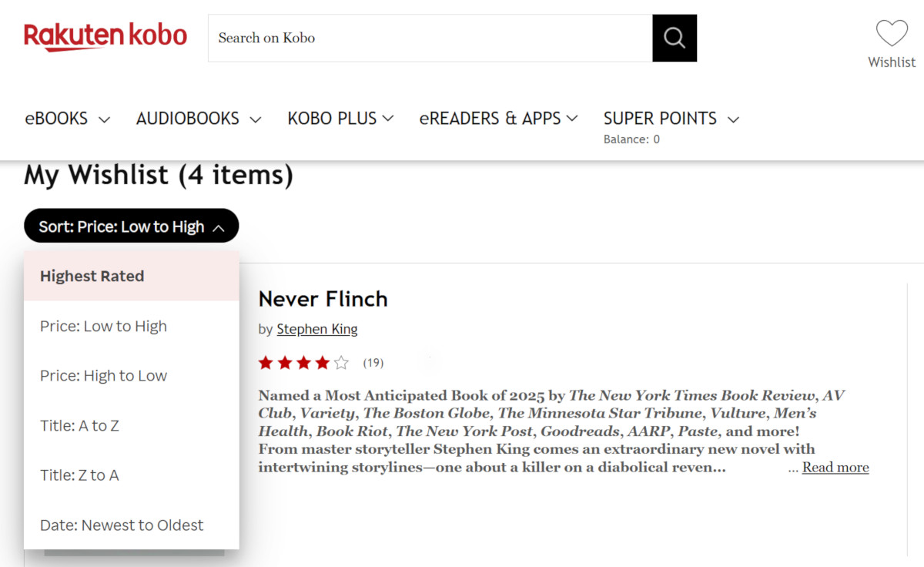924x567 pixels.
Task: Choose Price: Low to High option
Action: point(132,326)
